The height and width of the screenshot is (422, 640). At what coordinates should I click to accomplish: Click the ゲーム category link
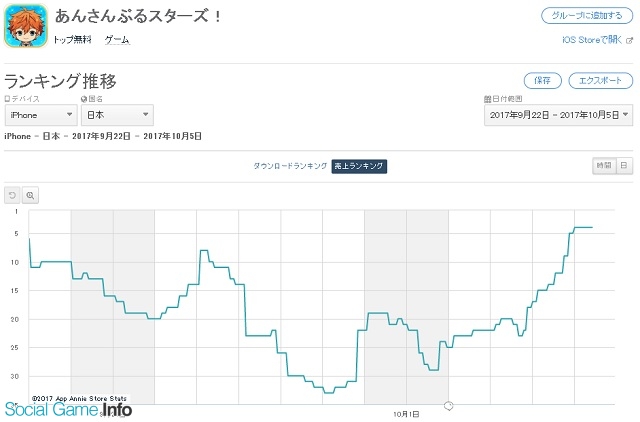(x=117, y=41)
